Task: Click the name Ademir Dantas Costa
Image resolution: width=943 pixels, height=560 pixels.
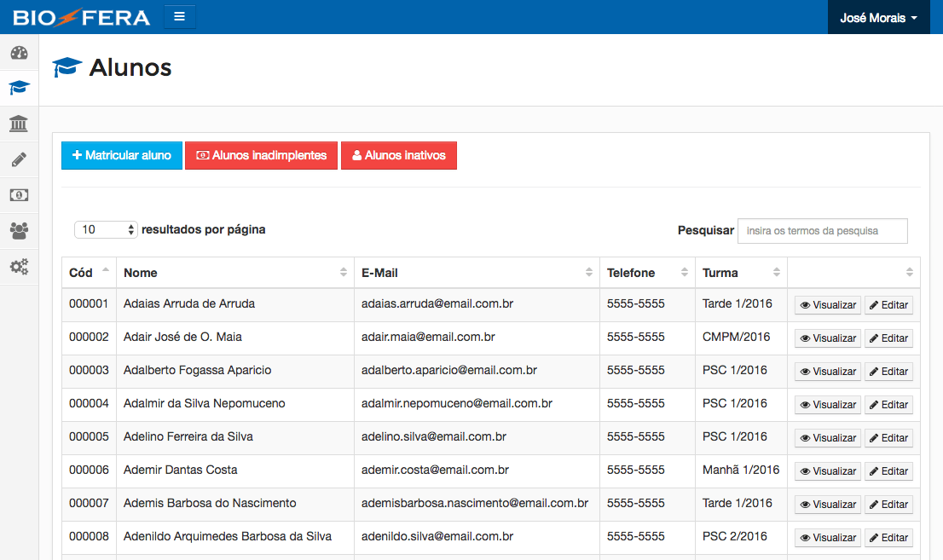Action: click(x=181, y=470)
